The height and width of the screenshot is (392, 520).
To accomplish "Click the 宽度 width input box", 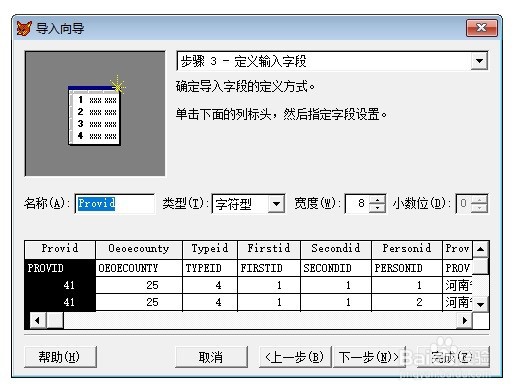I will pos(358,203).
